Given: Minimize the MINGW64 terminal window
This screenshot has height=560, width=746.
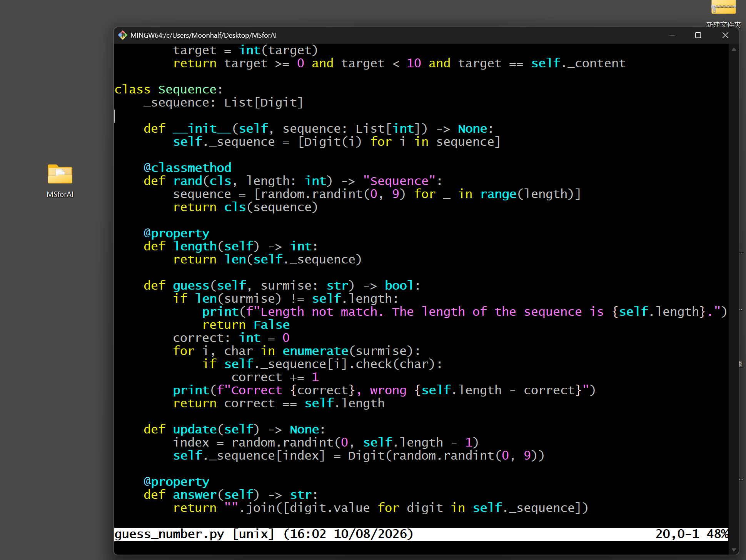Looking at the screenshot, I should point(671,35).
